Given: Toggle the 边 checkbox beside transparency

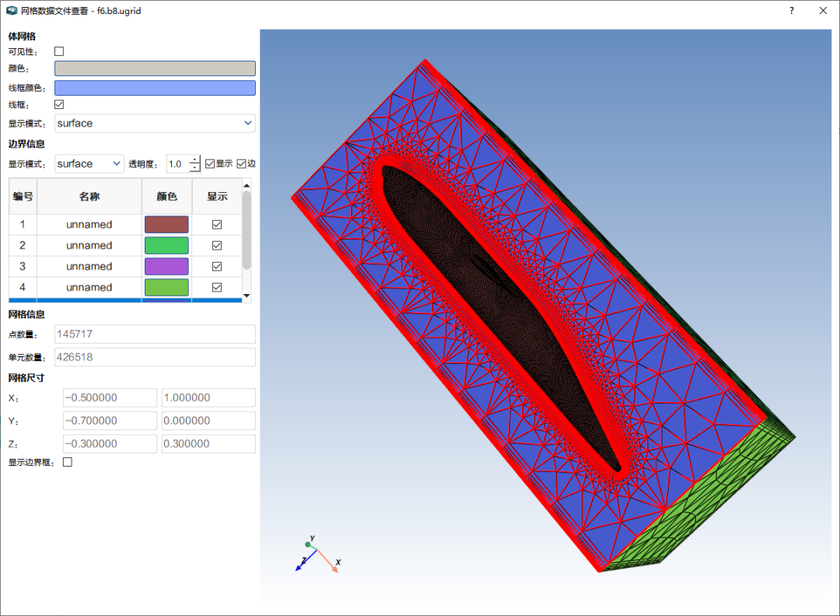Looking at the screenshot, I should (241, 164).
